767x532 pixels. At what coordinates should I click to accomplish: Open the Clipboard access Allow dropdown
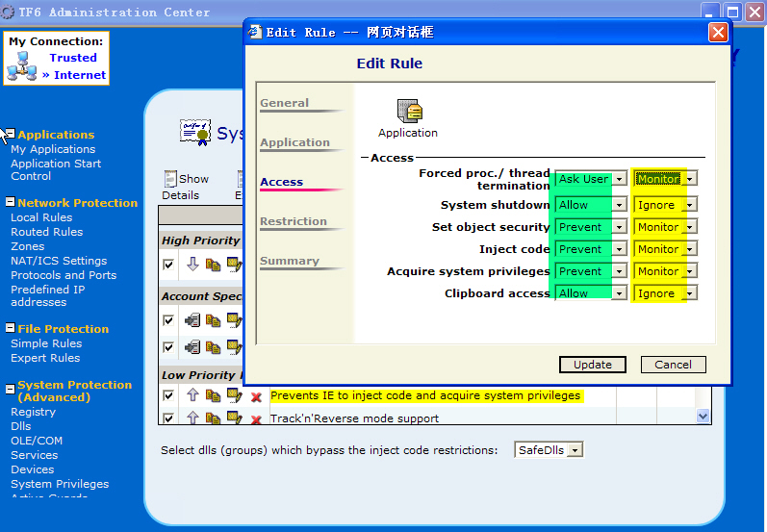point(591,292)
